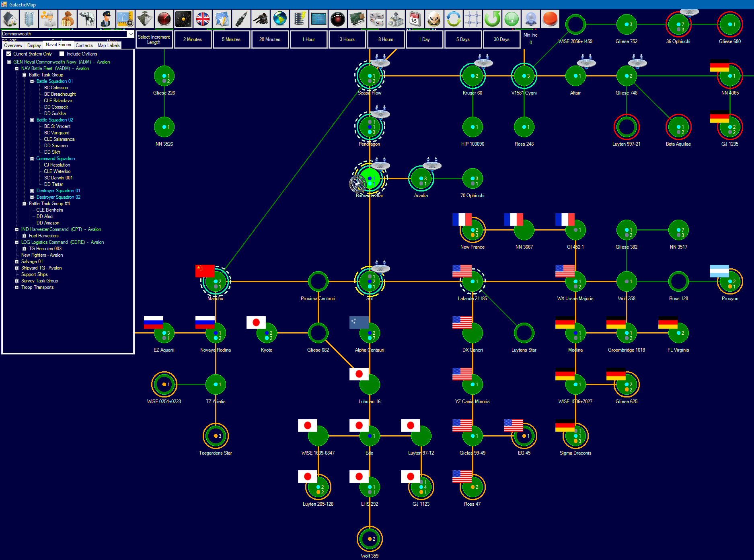Select CLE Salamanca in the fleet tree
This screenshot has height=560, width=754.
59,139
